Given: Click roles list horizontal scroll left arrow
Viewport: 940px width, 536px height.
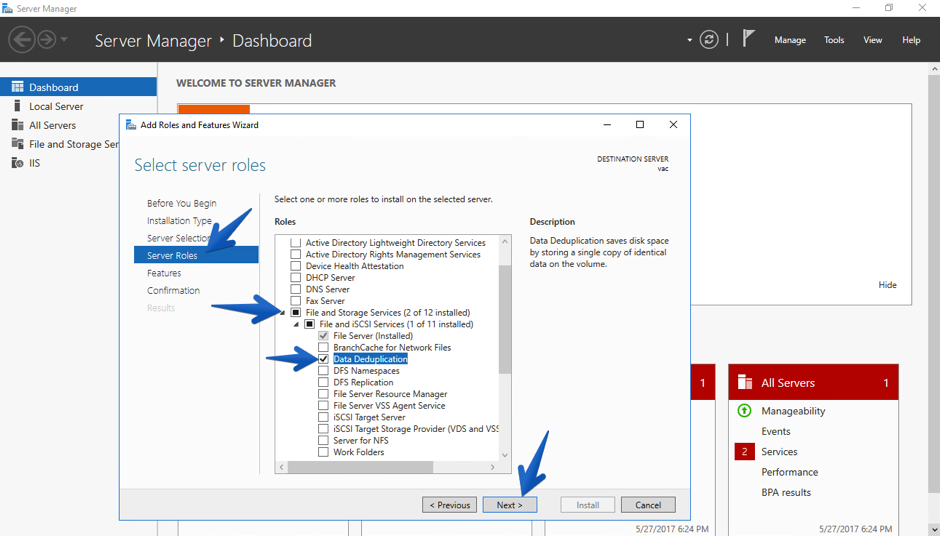Looking at the screenshot, I should pos(281,467).
